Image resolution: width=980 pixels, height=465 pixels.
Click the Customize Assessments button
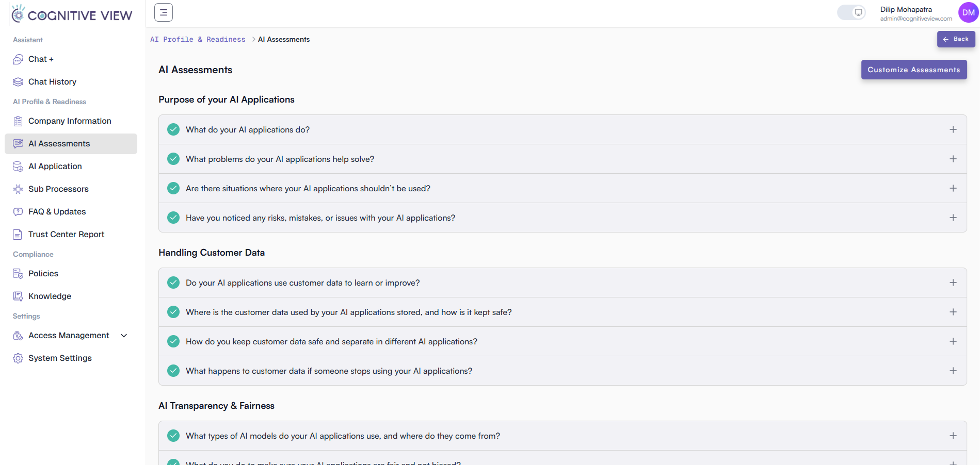click(x=913, y=70)
